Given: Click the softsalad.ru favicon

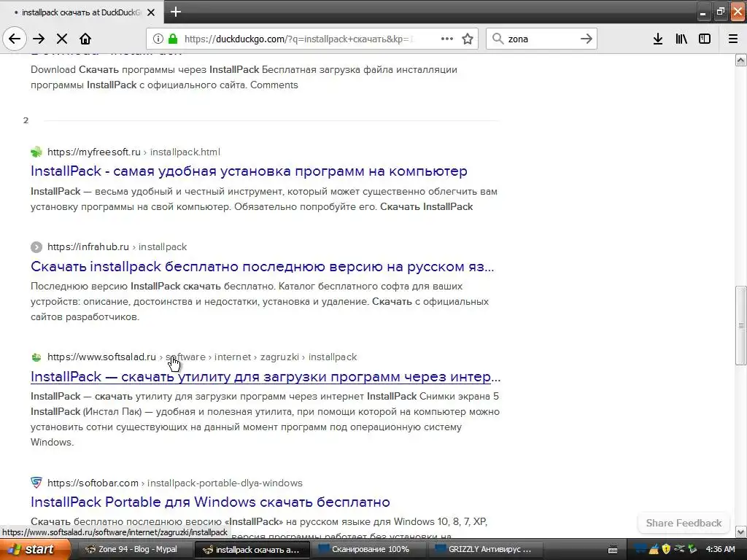Looking at the screenshot, I should 36,357.
